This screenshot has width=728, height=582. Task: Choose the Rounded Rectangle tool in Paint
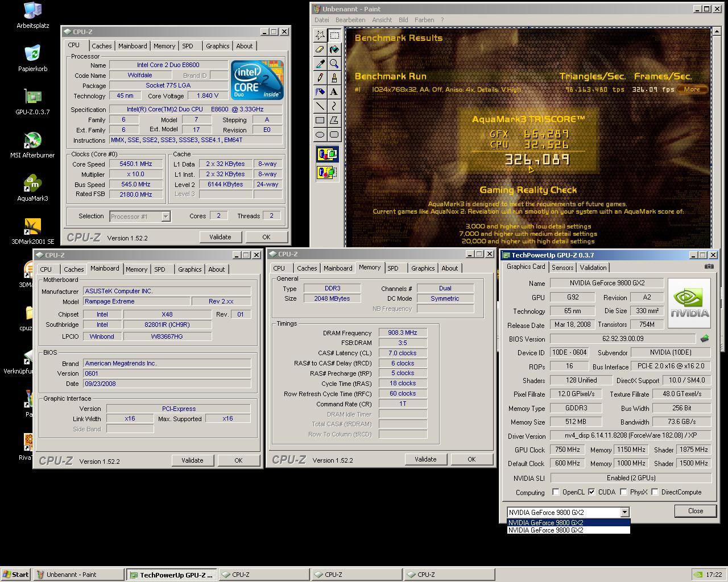tap(334, 135)
